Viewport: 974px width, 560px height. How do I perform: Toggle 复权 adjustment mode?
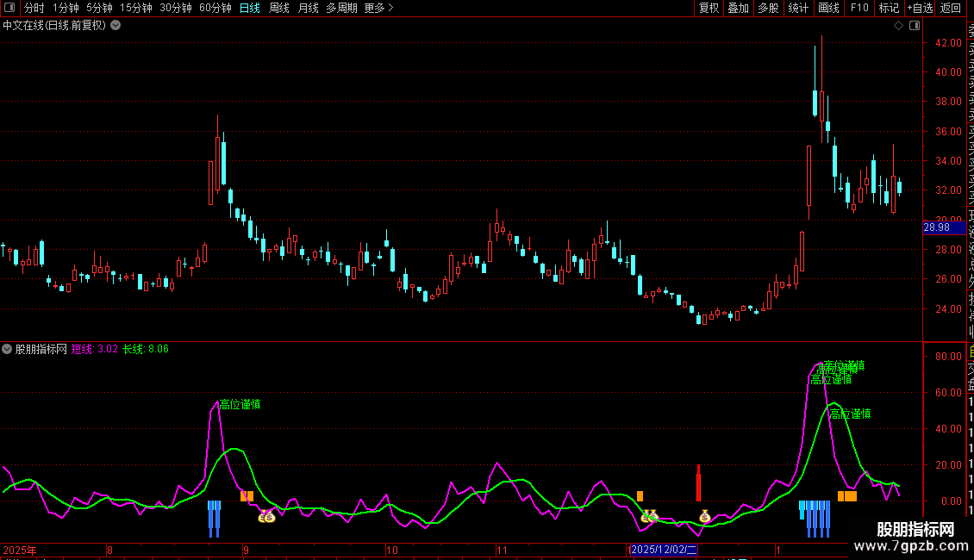(x=709, y=8)
